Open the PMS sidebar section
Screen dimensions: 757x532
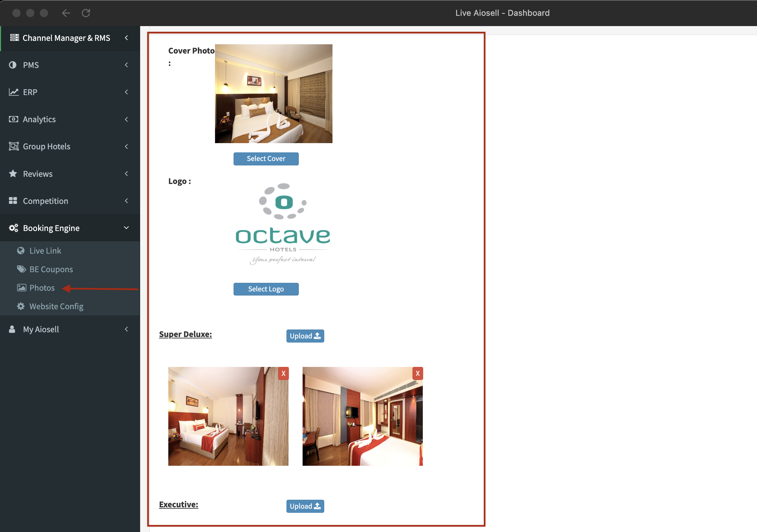pyautogui.click(x=70, y=65)
